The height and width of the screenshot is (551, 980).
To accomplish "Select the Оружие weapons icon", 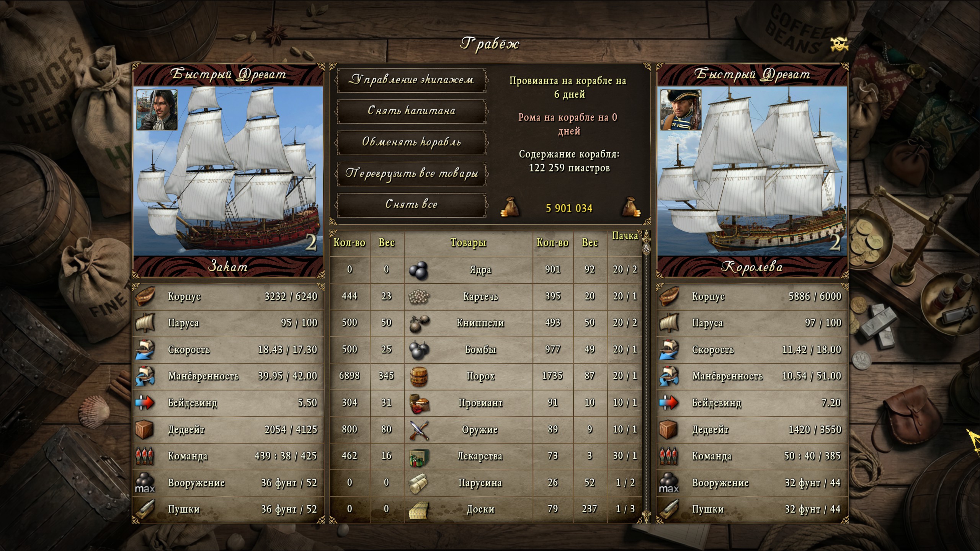I will (418, 430).
